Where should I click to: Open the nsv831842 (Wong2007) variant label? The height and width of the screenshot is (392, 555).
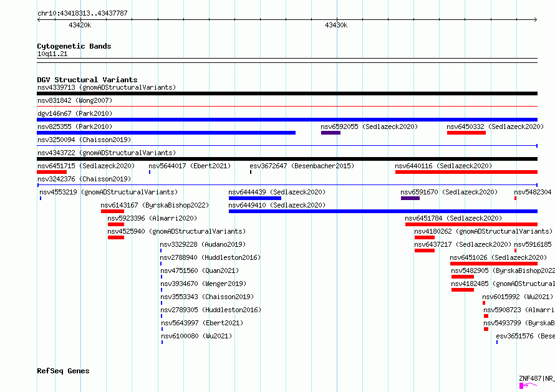pyautogui.click(x=75, y=100)
